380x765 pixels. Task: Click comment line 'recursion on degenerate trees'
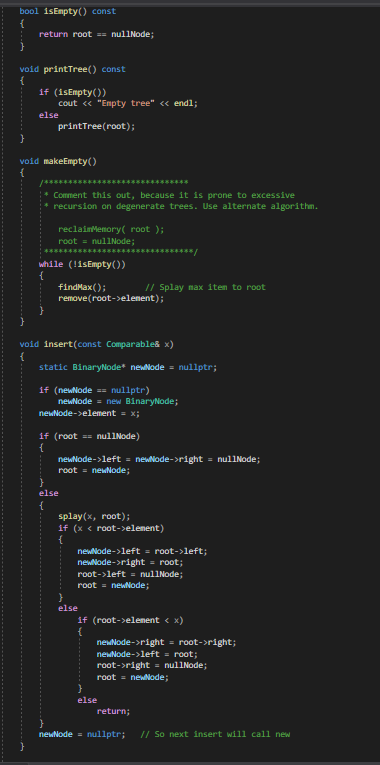pos(181,206)
